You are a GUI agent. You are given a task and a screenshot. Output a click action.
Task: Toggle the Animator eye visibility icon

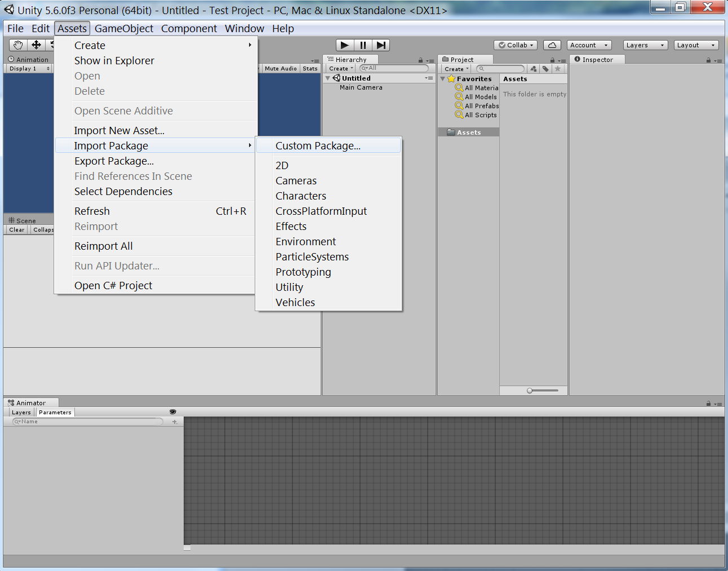pos(173,412)
